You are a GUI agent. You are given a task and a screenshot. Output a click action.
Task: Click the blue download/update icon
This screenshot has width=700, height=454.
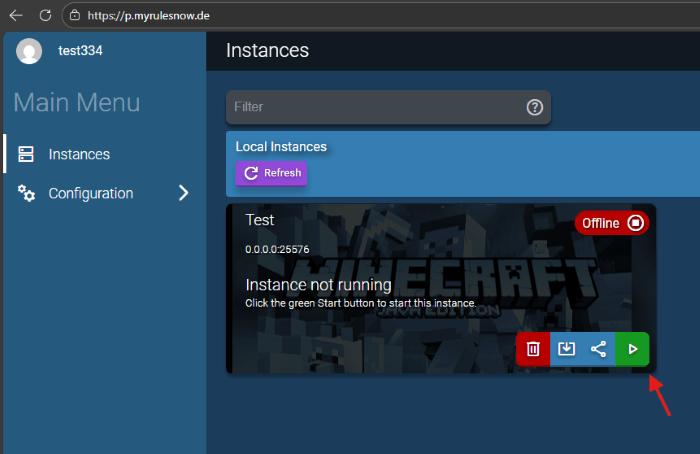(566, 349)
